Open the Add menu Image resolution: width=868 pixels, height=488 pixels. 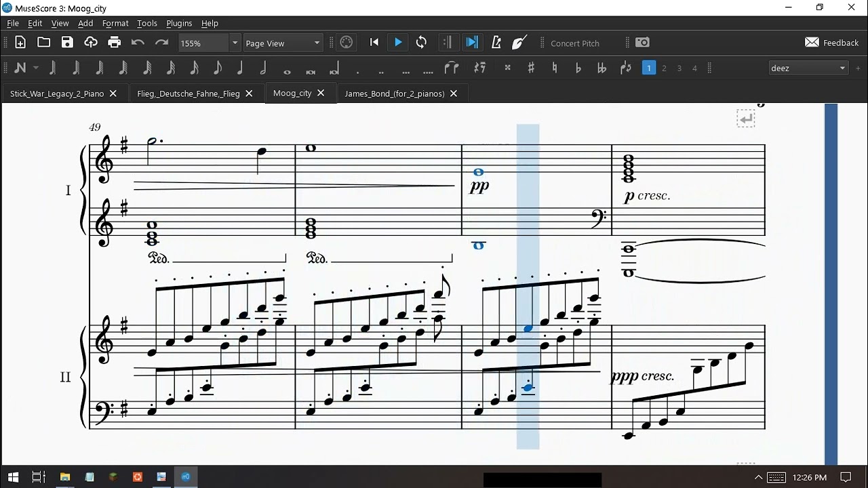coord(85,23)
